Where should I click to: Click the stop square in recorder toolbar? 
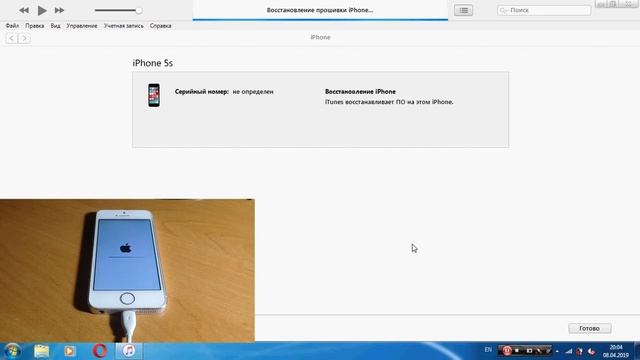coord(517,351)
